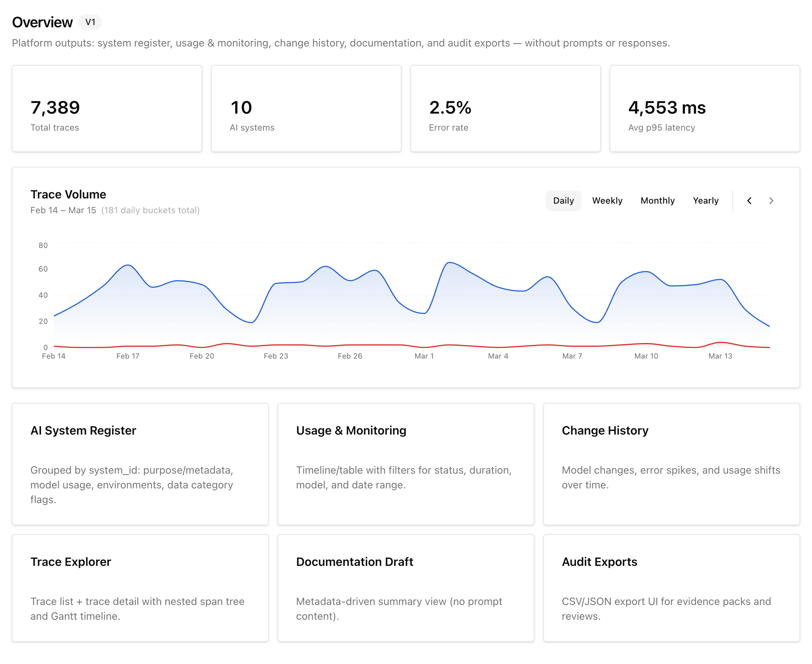Click the 'Timeline/table with filters' description
812x664 pixels.
(x=404, y=477)
